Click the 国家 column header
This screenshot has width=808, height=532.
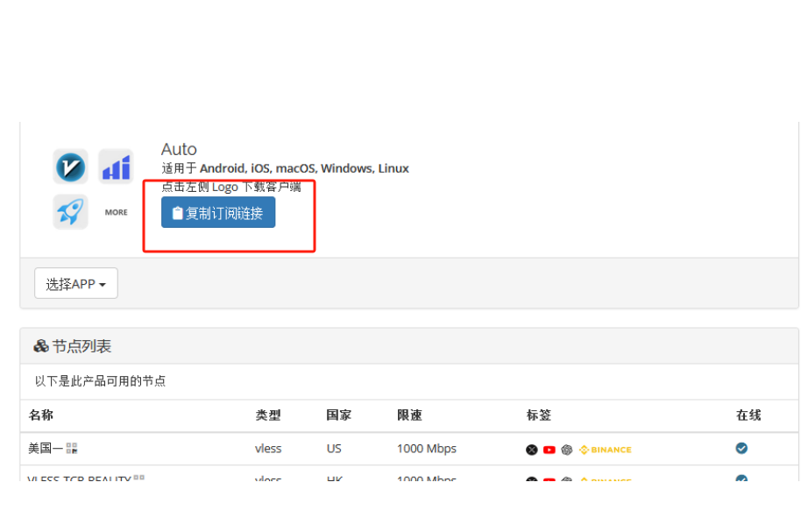click(338, 415)
